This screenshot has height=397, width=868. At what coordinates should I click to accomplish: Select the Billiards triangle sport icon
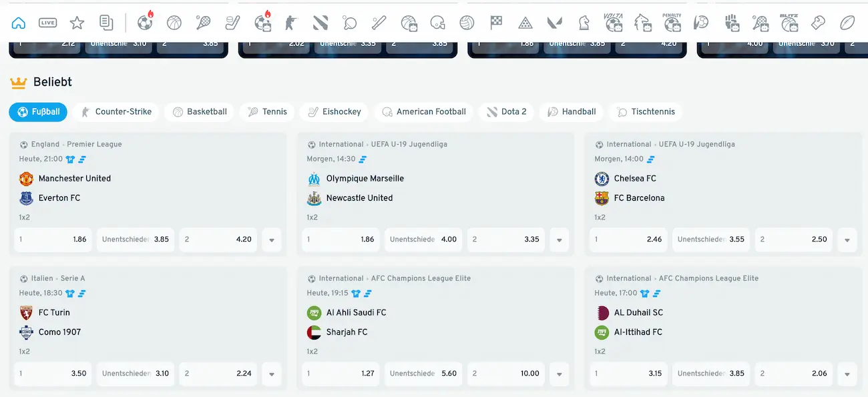[525, 22]
